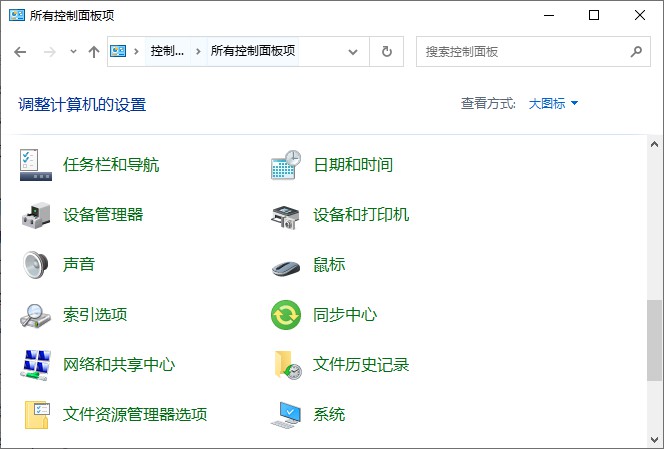
Task: Expand the 大图标 view mode dropdown
Action: pyautogui.click(x=553, y=103)
